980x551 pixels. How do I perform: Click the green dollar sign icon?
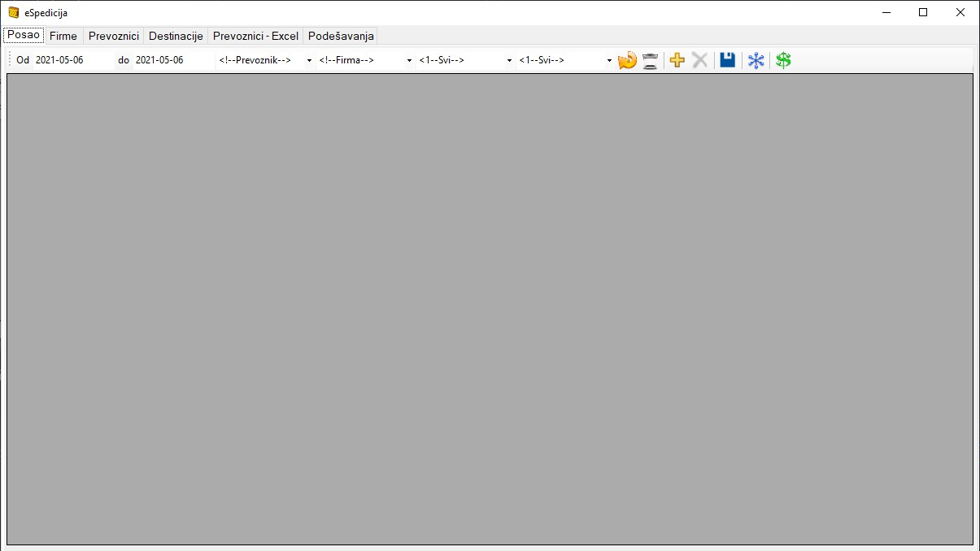(x=783, y=60)
